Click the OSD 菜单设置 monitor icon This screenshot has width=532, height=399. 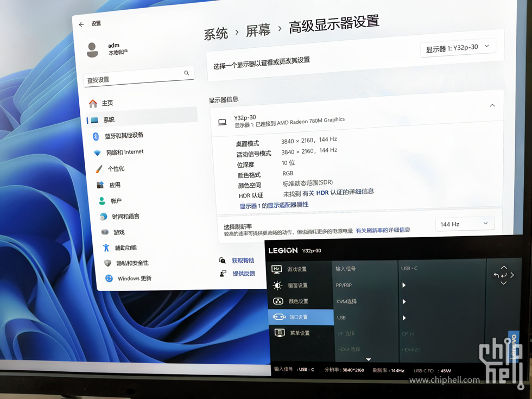point(279,333)
